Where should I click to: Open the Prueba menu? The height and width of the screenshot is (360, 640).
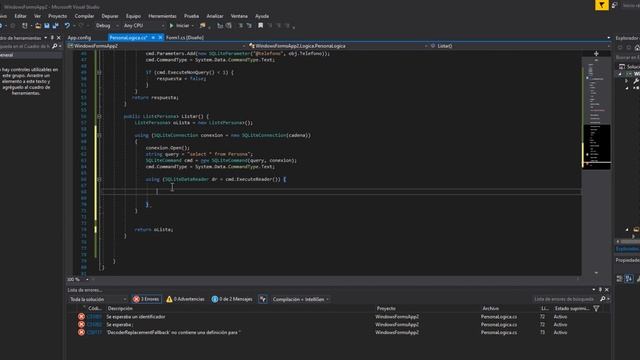[x=191, y=16]
